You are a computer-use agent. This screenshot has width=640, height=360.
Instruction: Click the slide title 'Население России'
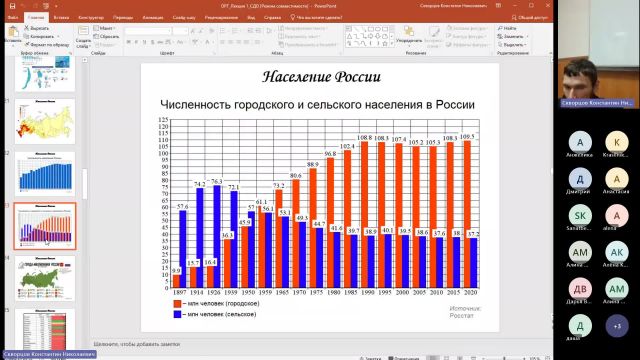tap(321, 77)
